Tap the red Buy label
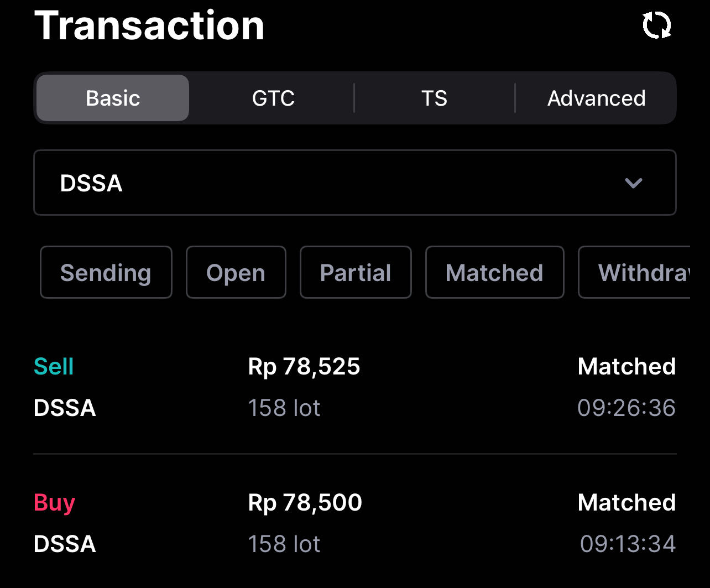 [54, 503]
